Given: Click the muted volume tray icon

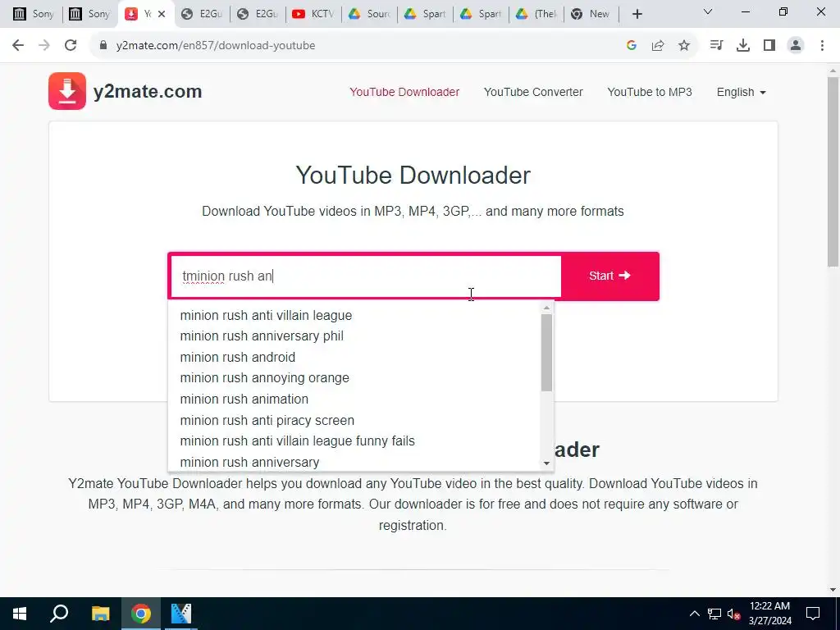Looking at the screenshot, I should [734, 614].
